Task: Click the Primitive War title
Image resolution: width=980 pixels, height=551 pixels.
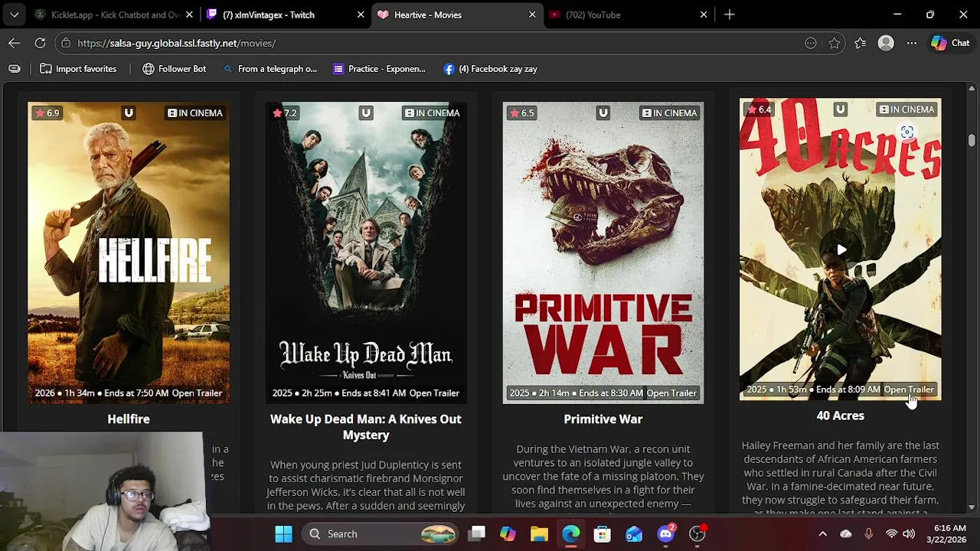Action: (x=603, y=419)
